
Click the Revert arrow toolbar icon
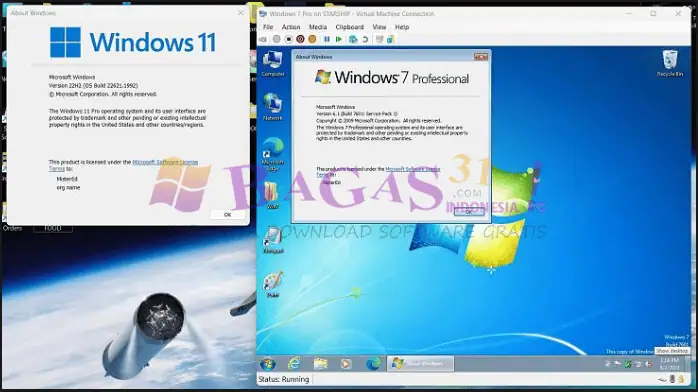coord(365,40)
